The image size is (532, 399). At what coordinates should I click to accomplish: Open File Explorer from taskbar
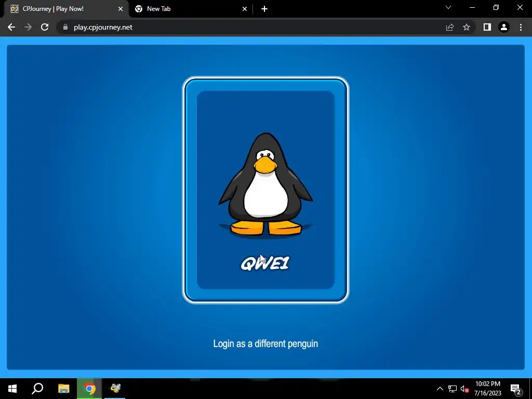tap(63, 389)
